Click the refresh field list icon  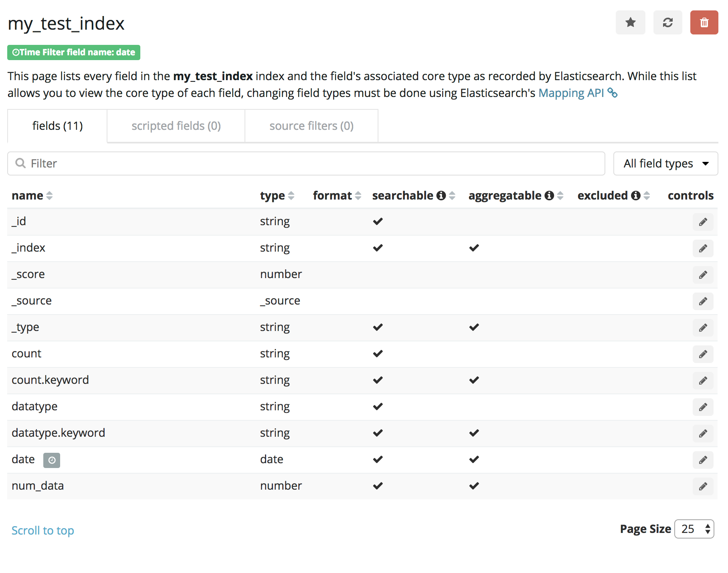667,22
